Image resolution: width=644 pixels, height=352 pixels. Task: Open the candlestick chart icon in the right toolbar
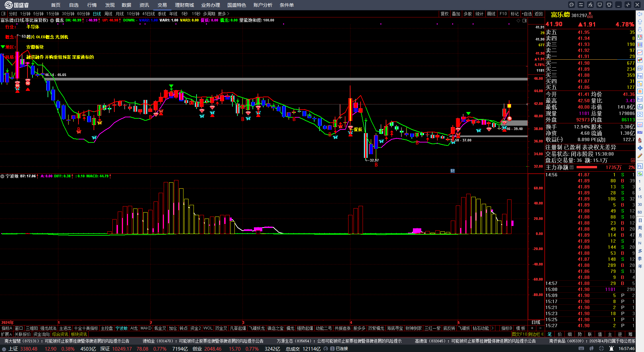640,60
